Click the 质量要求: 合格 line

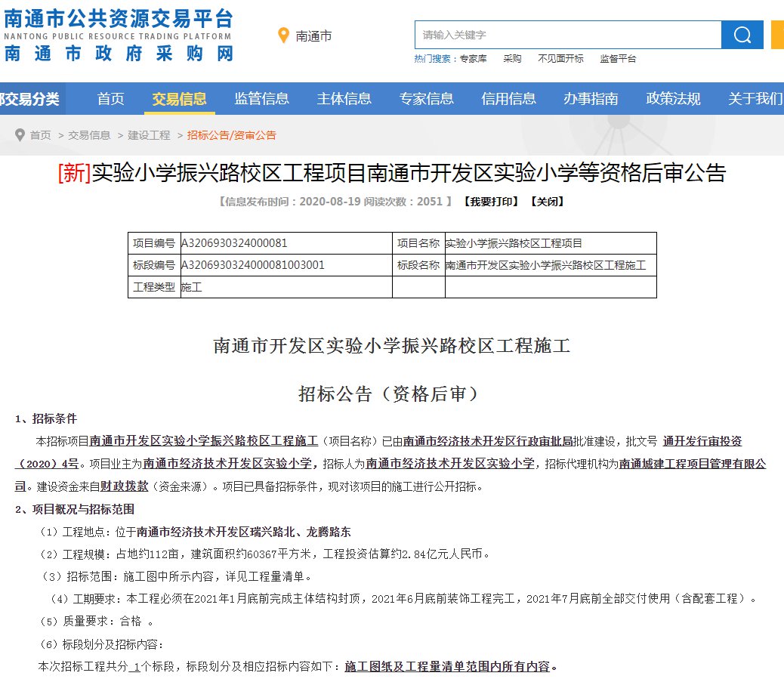96,622
